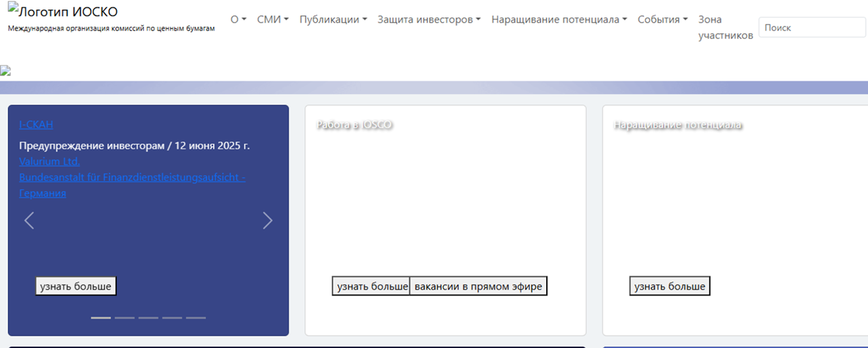The width and height of the screenshot is (868, 348).
Task: Follow the Valurium Ltd. link
Action: [x=49, y=161]
